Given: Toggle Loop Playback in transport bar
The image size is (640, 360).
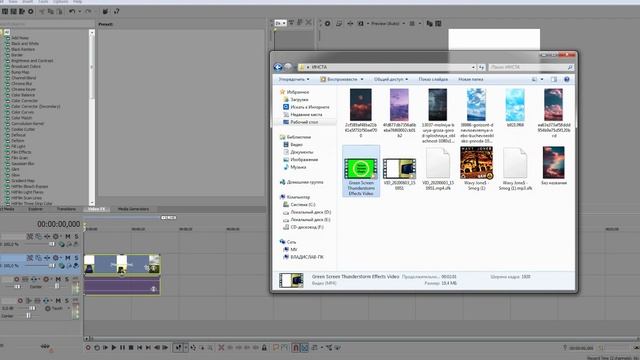Looking at the screenshot, I should coord(97,348).
